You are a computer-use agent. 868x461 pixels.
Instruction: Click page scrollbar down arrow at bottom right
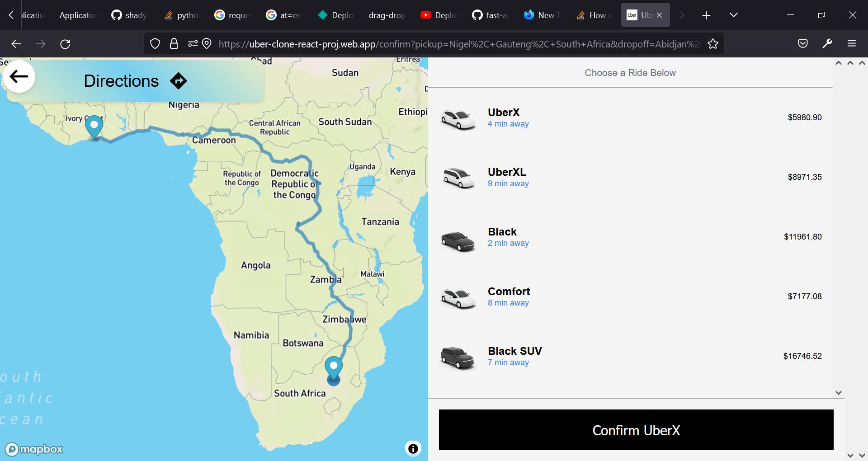pos(862,456)
